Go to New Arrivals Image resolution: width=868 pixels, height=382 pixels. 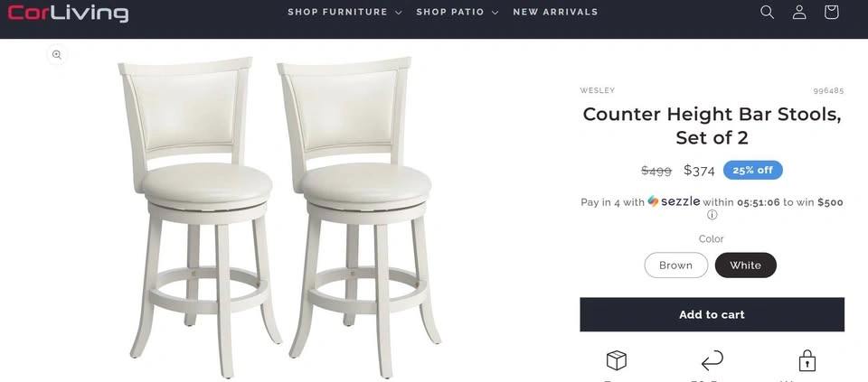click(555, 12)
